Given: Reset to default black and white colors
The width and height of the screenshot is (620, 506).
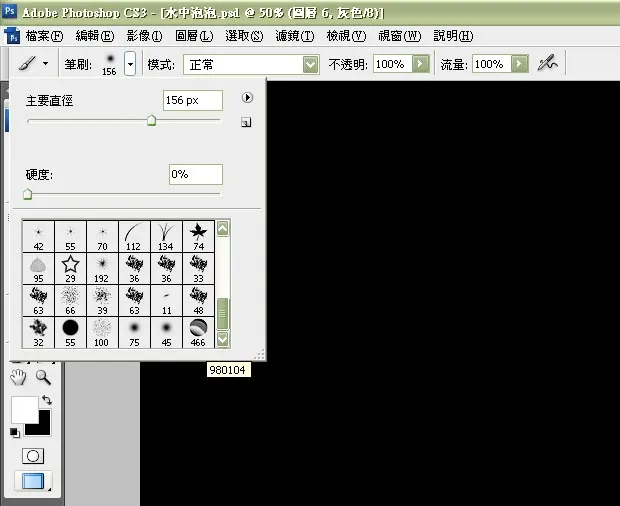Looking at the screenshot, I should 15,432.
